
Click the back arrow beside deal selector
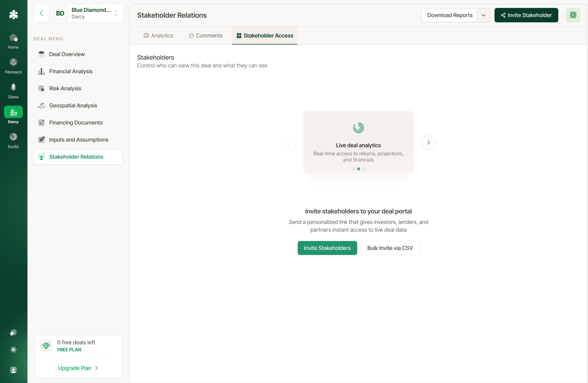(41, 13)
